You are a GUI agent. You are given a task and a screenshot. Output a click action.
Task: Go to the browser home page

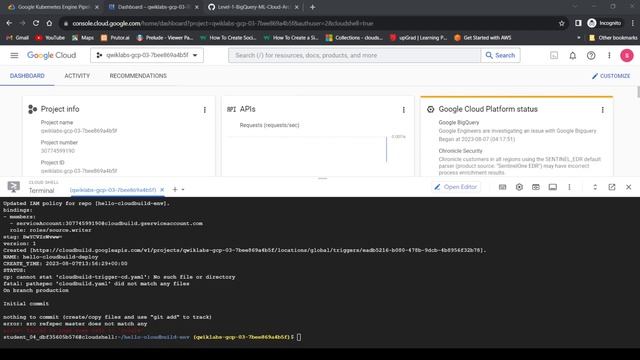click(x=49, y=23)
